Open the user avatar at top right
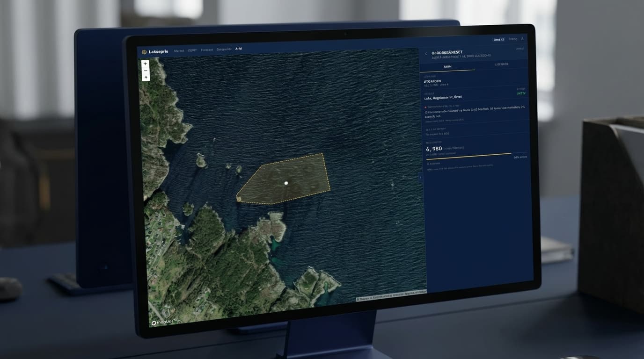This screenshot has height=359, width=644. tap(521, 39)
